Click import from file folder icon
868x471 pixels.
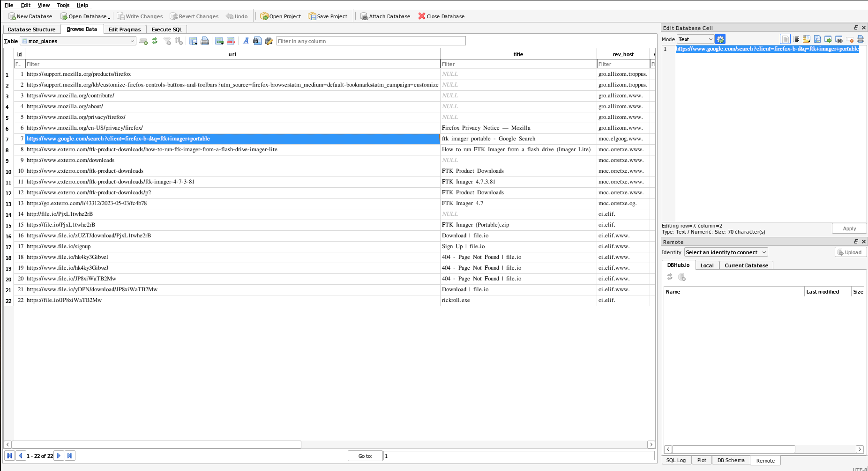(807, 39)
